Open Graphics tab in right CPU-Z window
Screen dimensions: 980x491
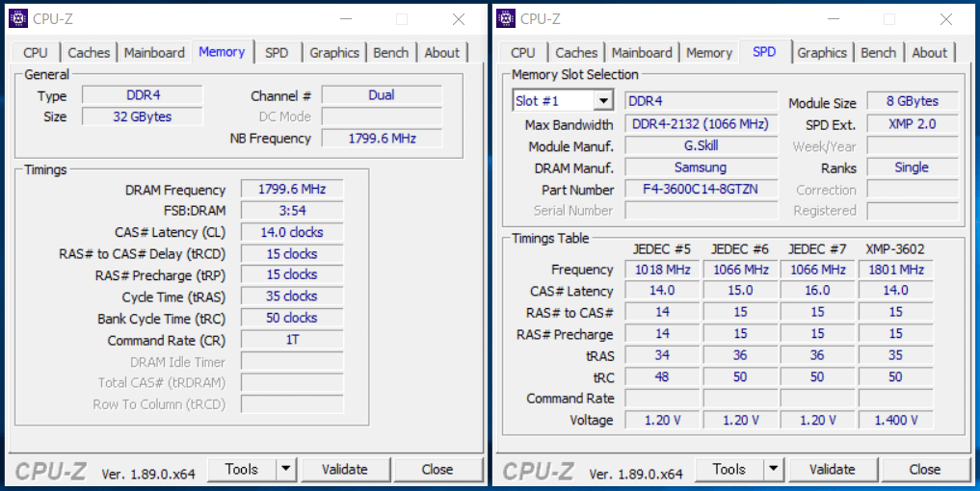coord(822,53)
